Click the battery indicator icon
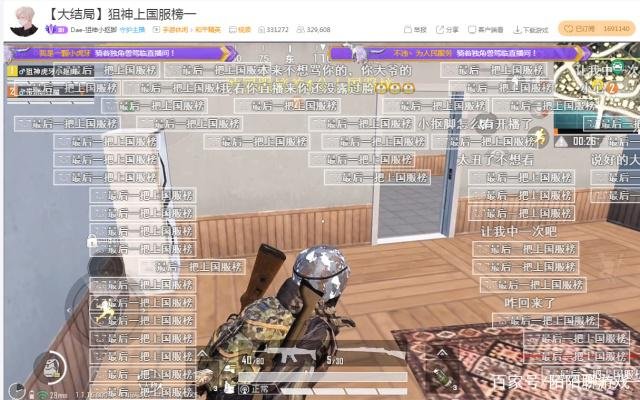The height and width of the screenshot is (400, 640). coord(31,395)
